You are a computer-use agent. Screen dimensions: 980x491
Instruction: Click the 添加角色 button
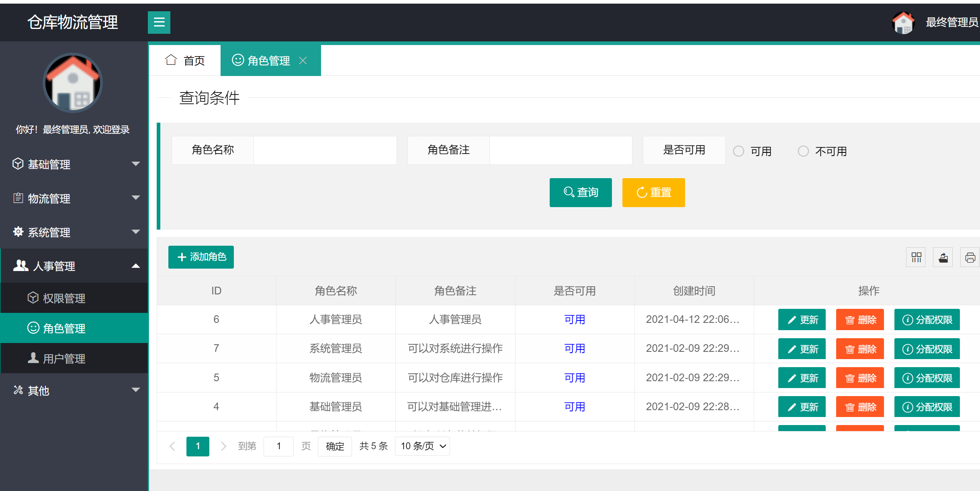click(x=201, y=257)
